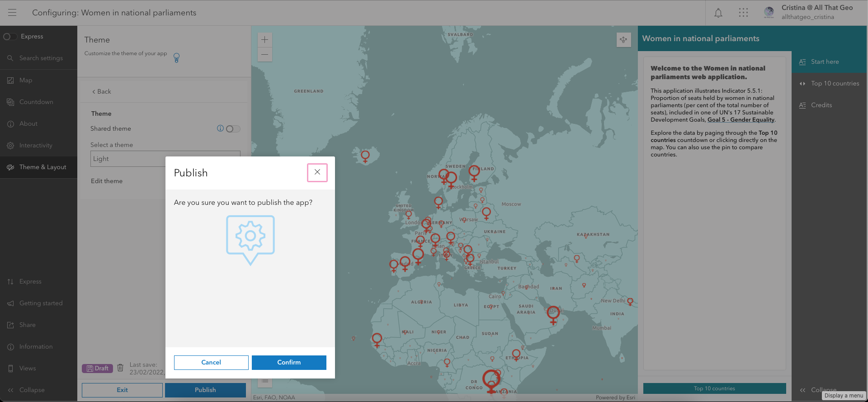Zoom in on the map
This screenshot has width=868, height=402.
[265, 40]
